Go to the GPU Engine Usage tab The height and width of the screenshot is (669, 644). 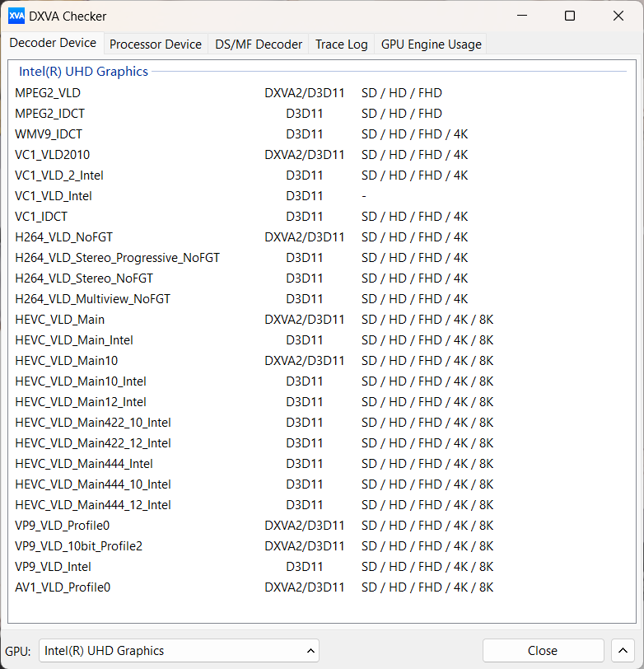(432, 44)
